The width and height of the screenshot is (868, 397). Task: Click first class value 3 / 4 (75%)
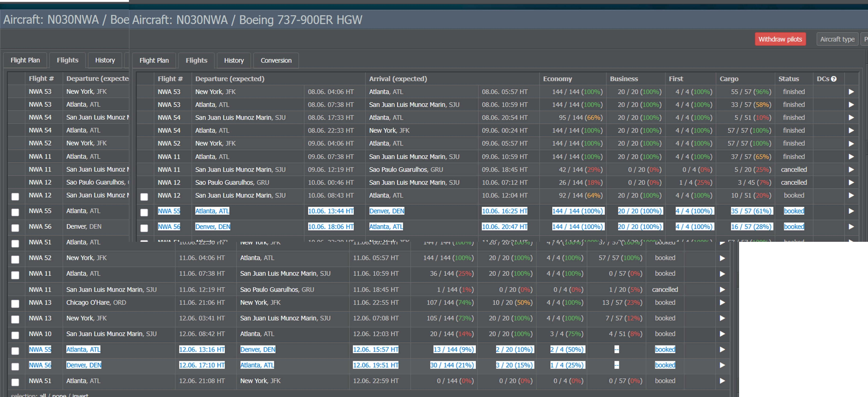click(566, 334)
